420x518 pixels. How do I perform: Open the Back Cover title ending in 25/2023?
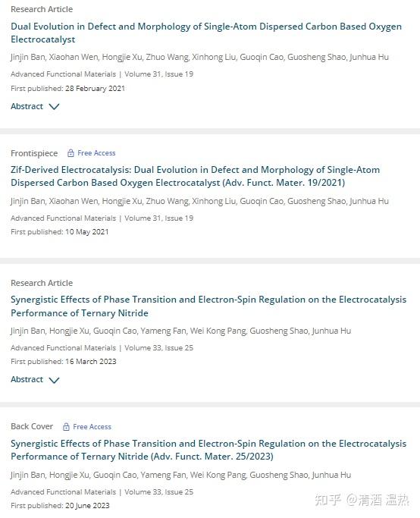[x=208, y=450]
